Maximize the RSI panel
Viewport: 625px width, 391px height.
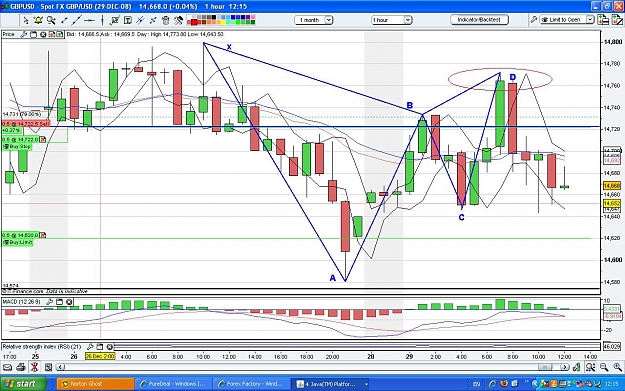point(100,347)
